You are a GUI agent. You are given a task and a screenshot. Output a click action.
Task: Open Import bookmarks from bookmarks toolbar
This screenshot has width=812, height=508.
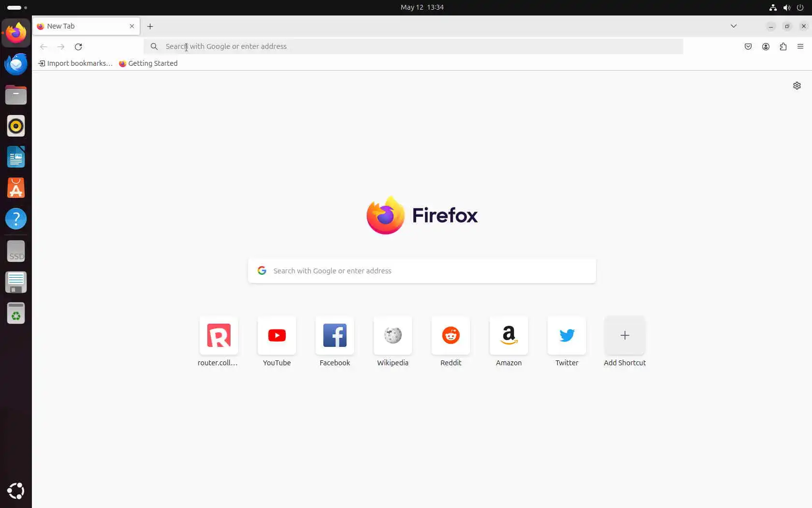click(x=75, y=63)
